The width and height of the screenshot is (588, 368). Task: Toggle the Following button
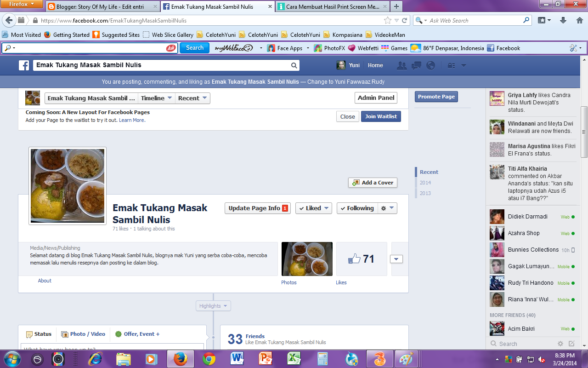357,208
